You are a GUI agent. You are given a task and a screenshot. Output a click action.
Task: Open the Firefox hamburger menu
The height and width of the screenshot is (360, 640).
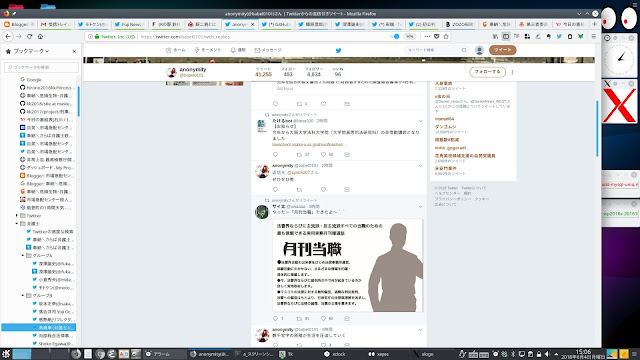(593, 36)
